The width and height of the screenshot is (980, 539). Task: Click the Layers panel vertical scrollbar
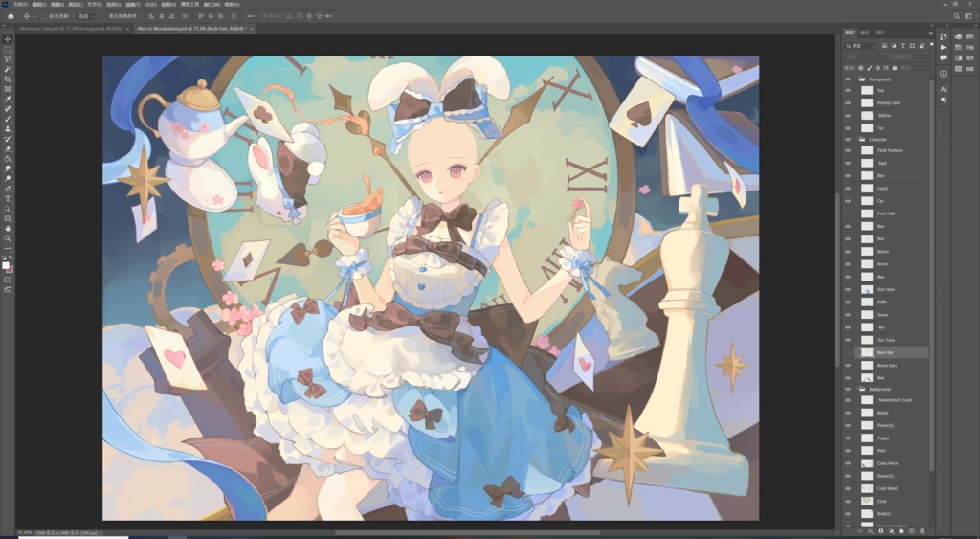point(932,274)
